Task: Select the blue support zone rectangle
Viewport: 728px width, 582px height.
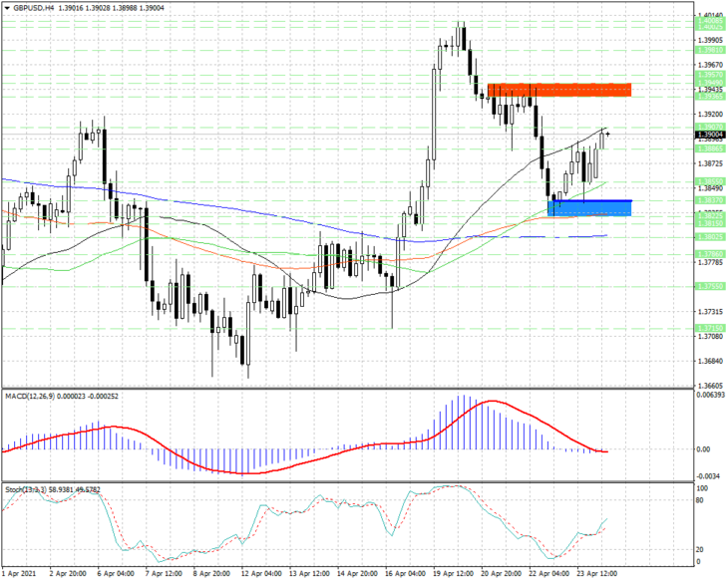Action: 589,208
